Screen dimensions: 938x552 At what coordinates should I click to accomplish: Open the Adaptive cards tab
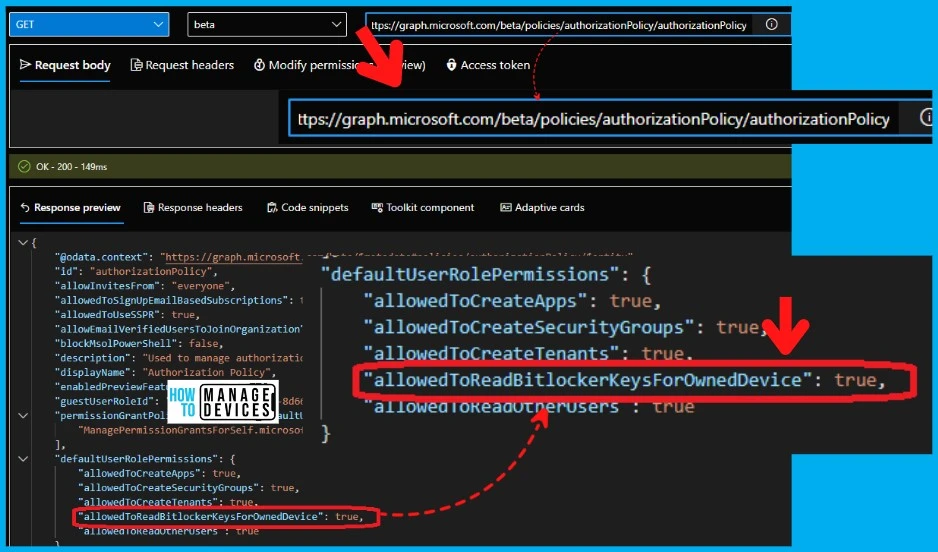coord(543,208)
